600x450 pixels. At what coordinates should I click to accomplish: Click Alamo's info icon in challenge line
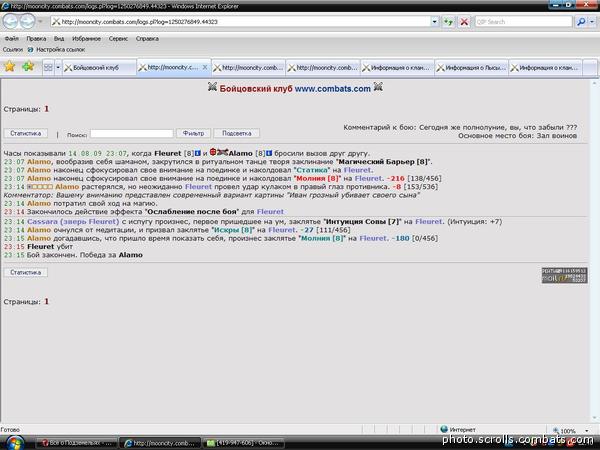(x=269, y=153)
